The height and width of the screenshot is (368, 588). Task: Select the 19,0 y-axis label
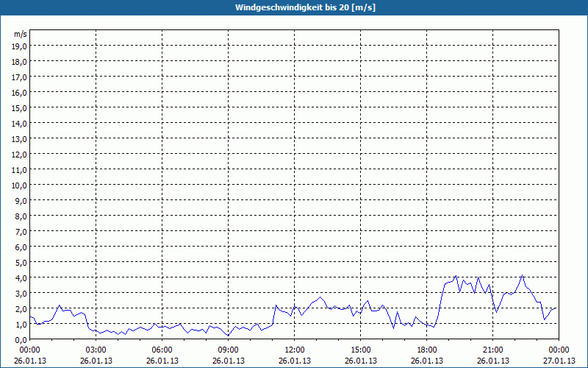pyautogui.click(x=19, y=46)
